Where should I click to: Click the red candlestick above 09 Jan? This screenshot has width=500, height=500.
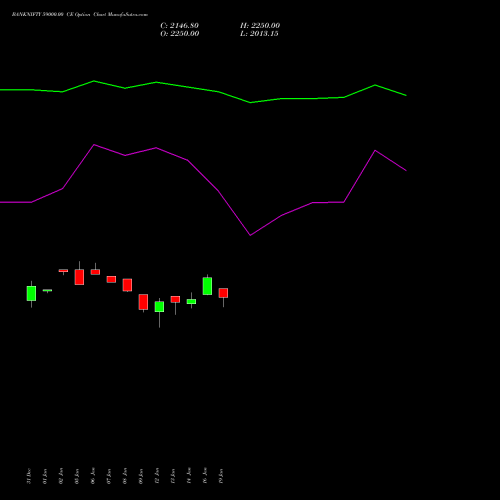tap(143, 302)
